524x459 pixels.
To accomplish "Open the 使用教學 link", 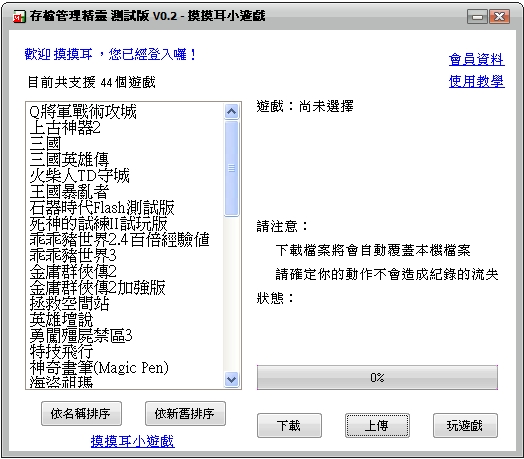I will click(476, 81).
